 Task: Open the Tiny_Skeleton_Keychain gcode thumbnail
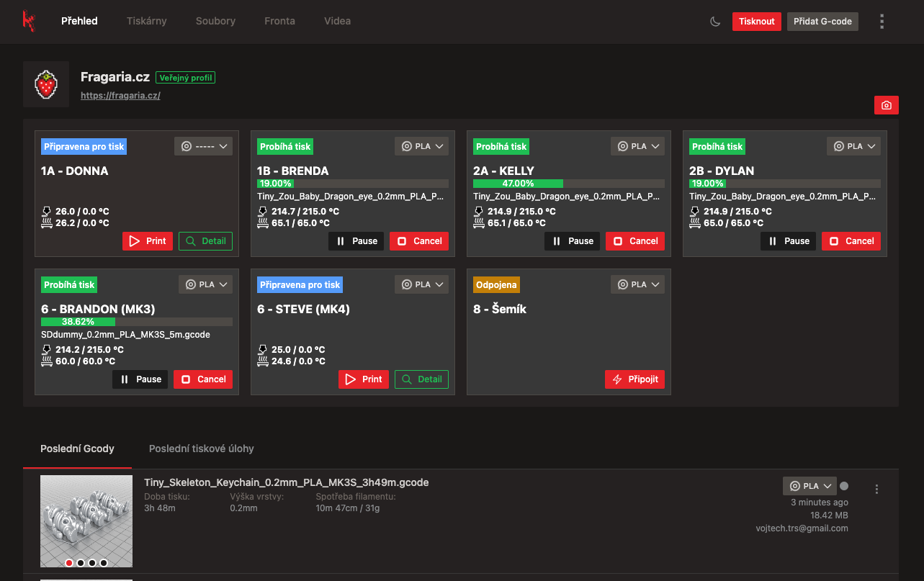pyautogui.click(x=86, y=521)
